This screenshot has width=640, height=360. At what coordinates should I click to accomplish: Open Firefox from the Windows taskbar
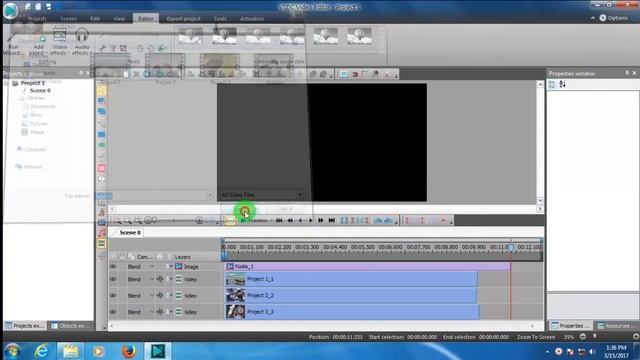[129, 351]
